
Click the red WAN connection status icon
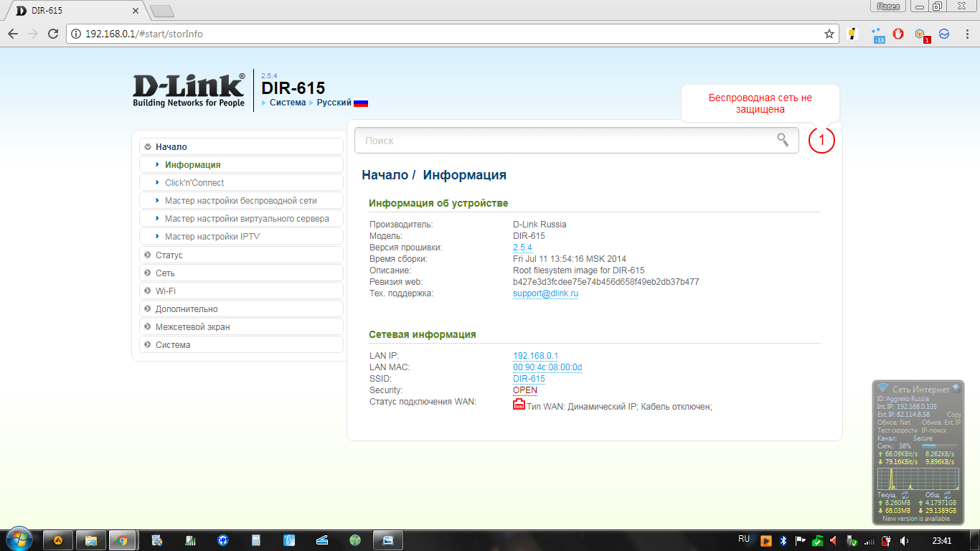click(519, 405)
